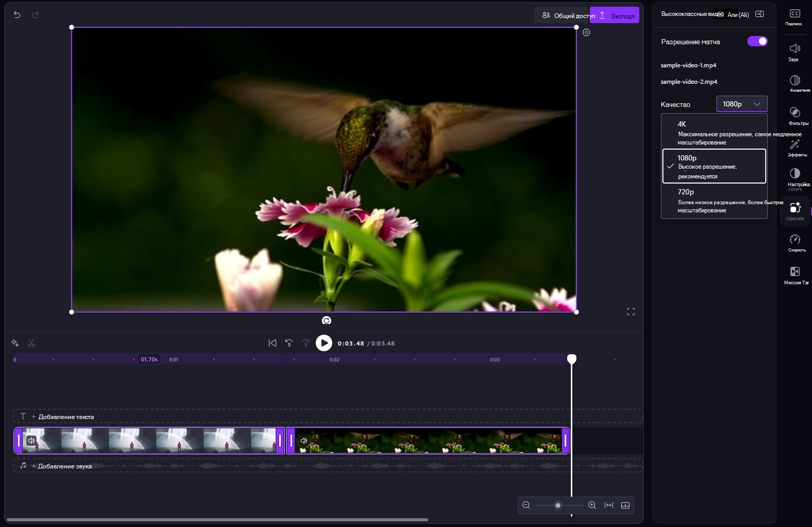The width and height of the screenshot is (812, 527).
Task: Mute the waterfall clip audio icon
Action: tap(31, 441)
